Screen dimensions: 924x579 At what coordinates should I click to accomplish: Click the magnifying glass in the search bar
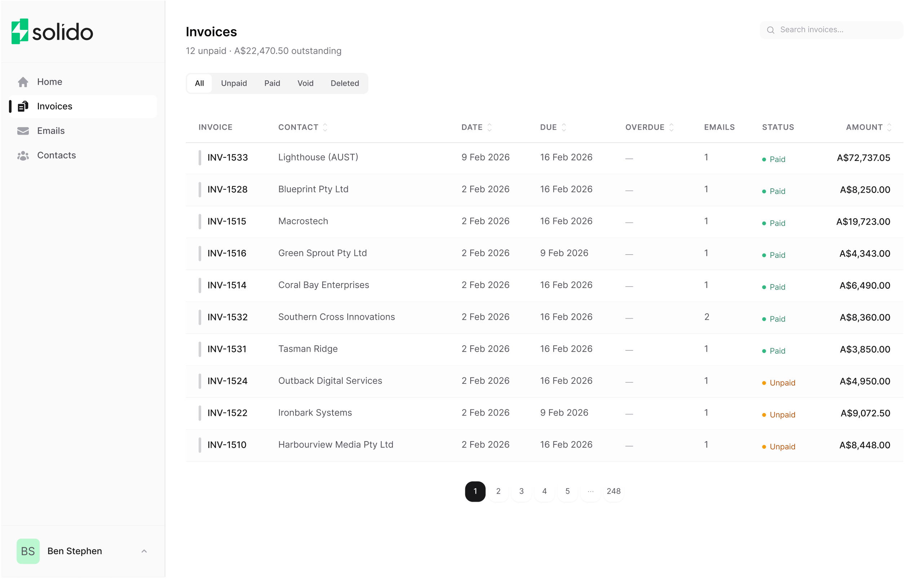click(771, 30)
